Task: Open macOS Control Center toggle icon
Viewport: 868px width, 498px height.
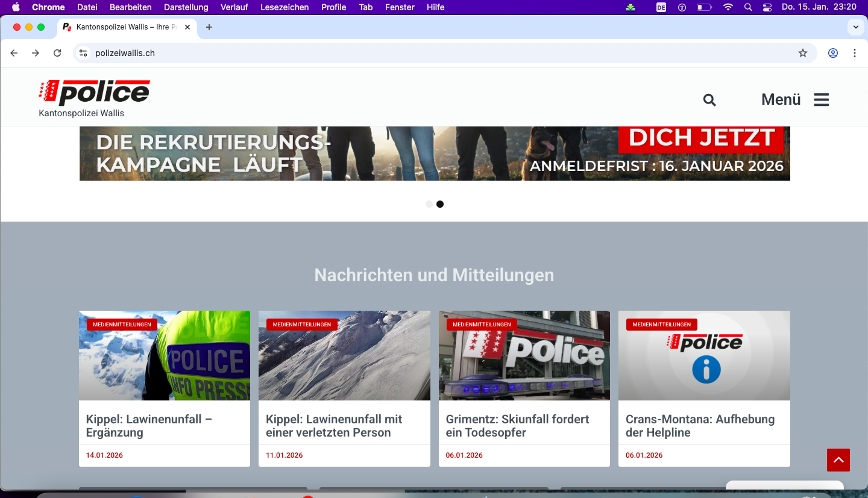Action: click(767, 7)
